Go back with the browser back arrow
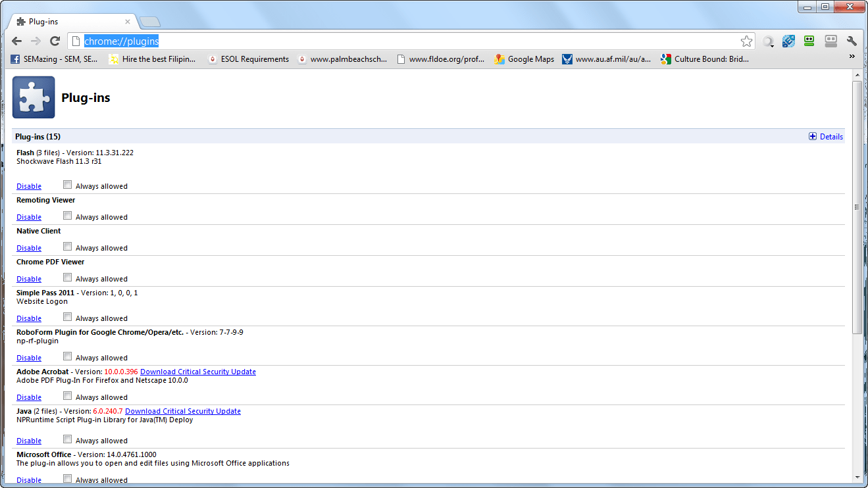Image resolution: width=868 pixels, height=488 pixels. [x=17, y=41]
